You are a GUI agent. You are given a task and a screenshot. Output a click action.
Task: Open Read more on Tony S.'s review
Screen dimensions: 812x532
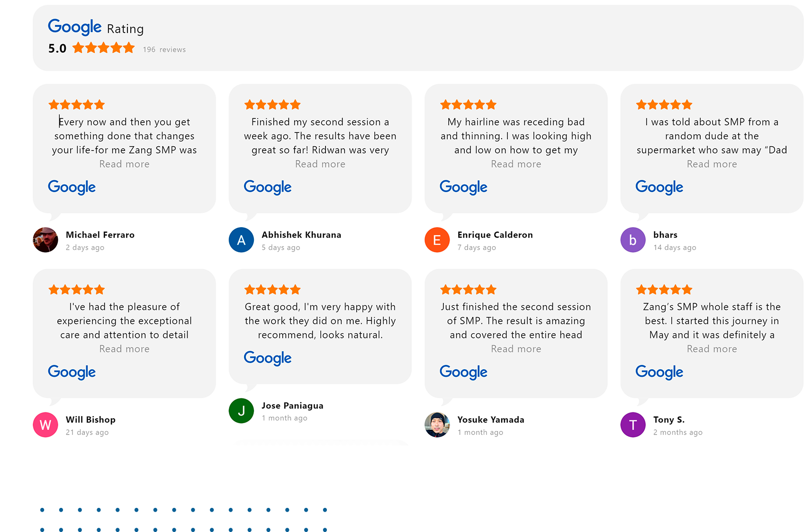click(x=712, y=349)
